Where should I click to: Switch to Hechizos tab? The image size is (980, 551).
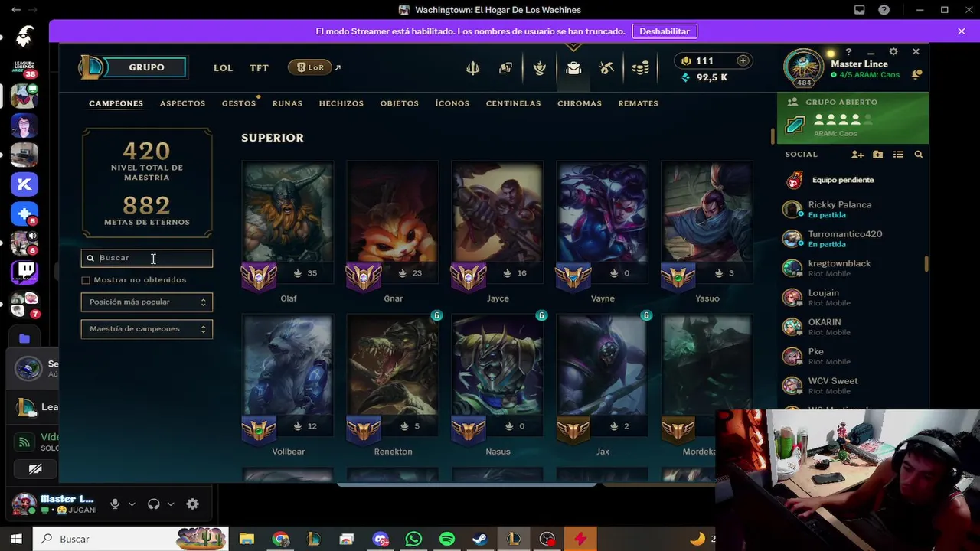click(341, 103)
